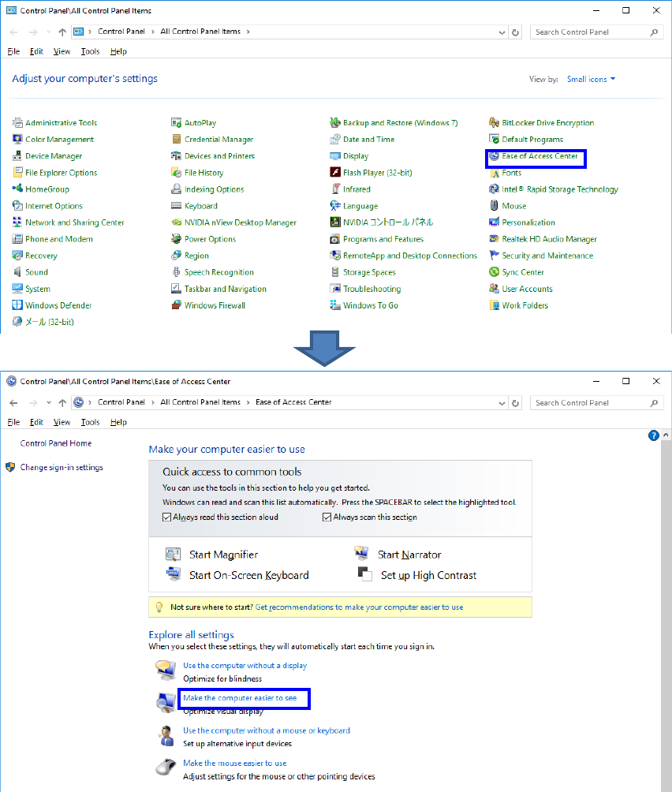Open File menu in top window
This screenshot has height=792, width=672.
point(13,51)
